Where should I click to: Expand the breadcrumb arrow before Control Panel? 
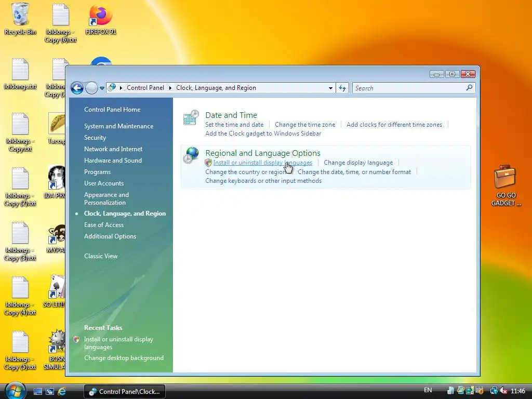pos(121,88)
